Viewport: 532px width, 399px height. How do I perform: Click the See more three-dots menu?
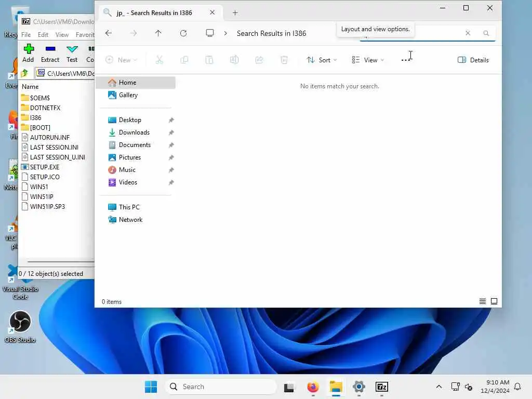tap(405, 60)
